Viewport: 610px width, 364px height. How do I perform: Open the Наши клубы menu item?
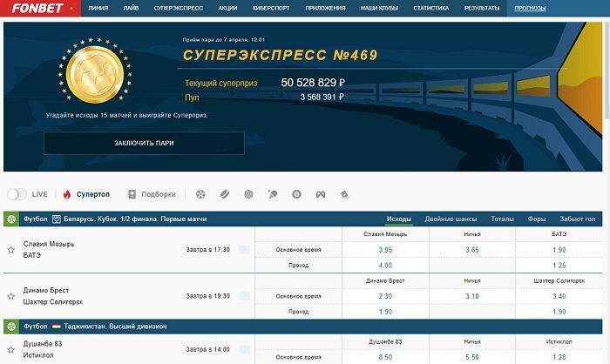[379, 8]
